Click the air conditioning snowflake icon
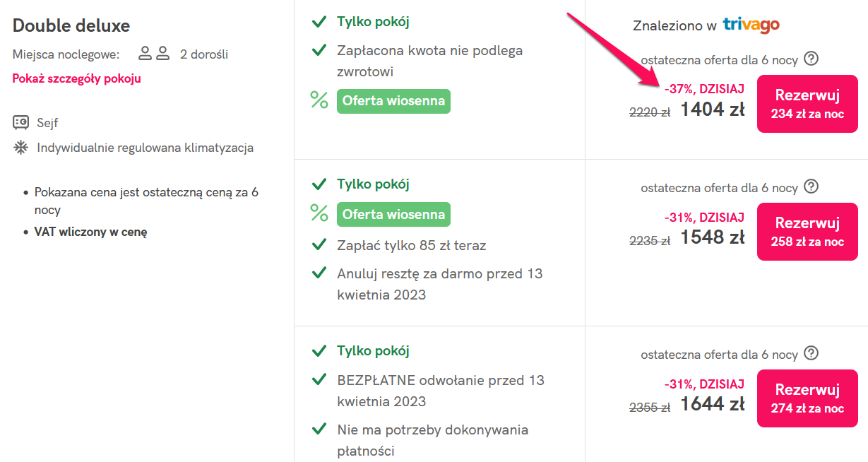 point(21,148)
